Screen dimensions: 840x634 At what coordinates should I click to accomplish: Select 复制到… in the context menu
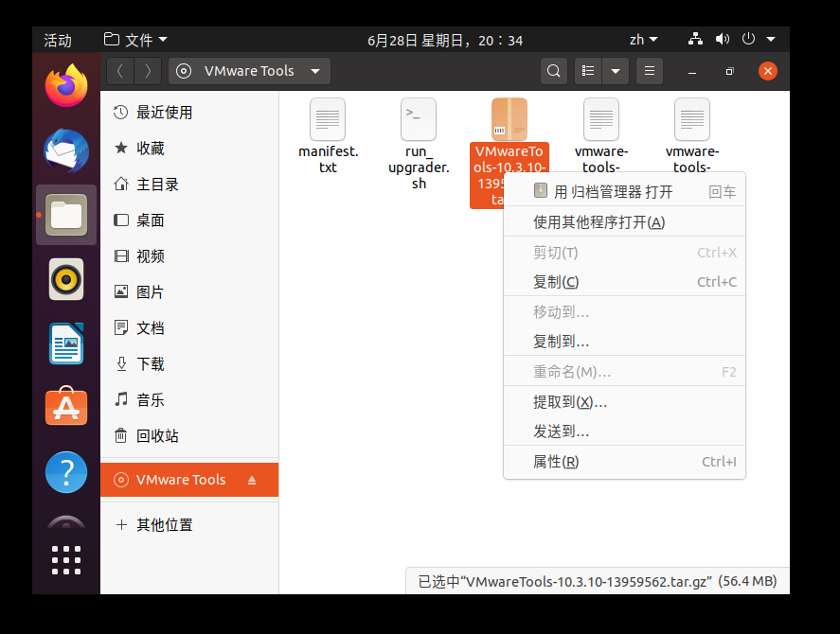point(625,341)
